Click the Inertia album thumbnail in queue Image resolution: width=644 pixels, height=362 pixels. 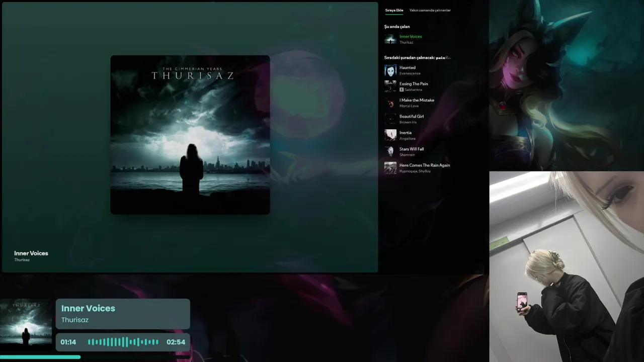(390, 135)
